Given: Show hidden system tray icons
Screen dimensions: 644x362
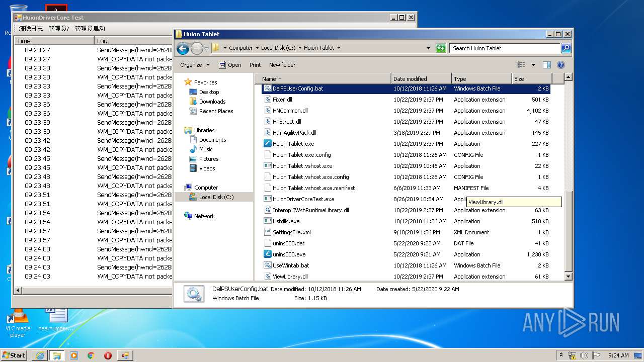Looking at the screenshot, I should pyautogui.click(x=561, y=355).
